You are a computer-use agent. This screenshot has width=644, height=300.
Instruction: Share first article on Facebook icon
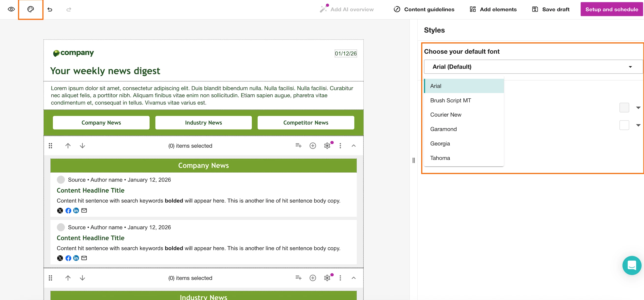[68, 210]
